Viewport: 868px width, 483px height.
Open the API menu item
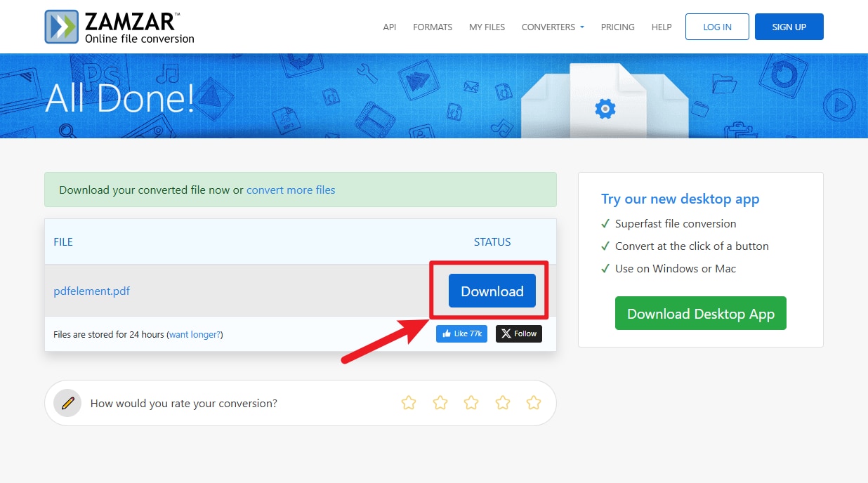389,27
